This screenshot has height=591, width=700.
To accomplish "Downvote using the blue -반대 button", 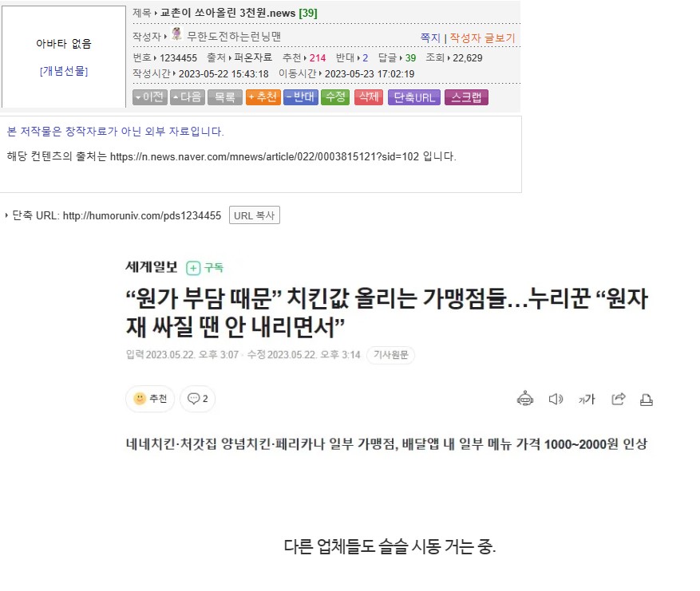I will (x=301, y=97).
